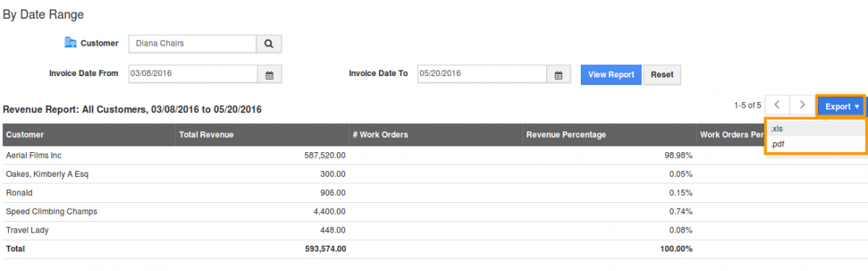Sort by Customer column header
Image resolution: width=868 pixels, height=271 pixels.
click(89, 135)
